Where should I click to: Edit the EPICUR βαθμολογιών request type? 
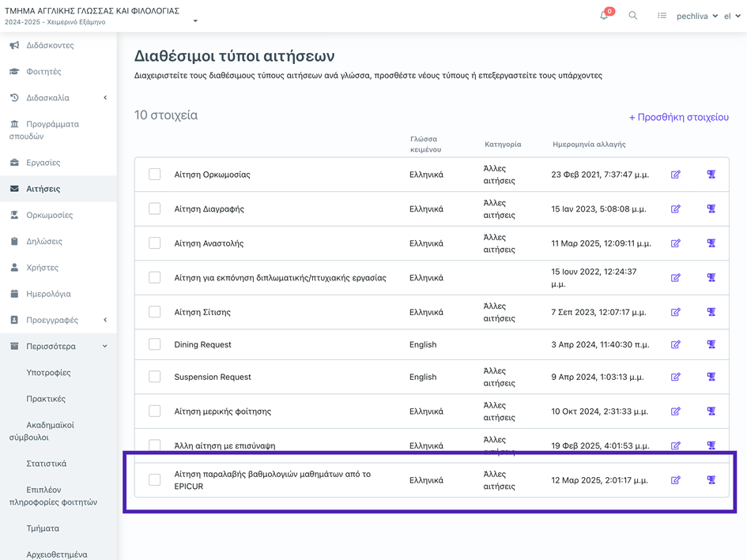click(x=676, y=480)
